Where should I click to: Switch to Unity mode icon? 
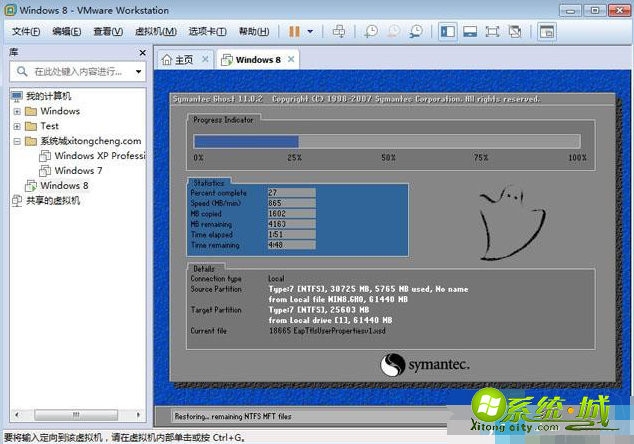click(515, 32)
